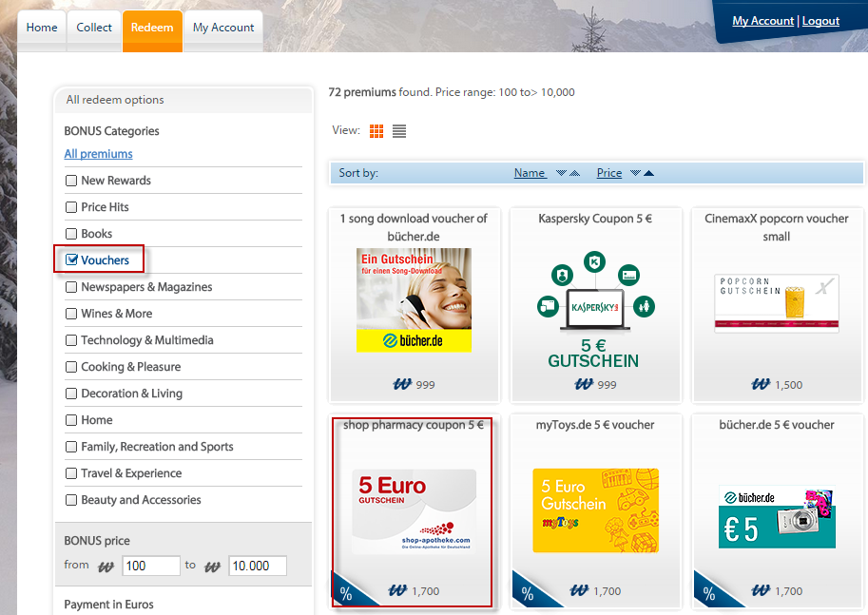This screenshot has height=615, width=868.
Task: Check Wines & More category
Action: pos(71,314)
